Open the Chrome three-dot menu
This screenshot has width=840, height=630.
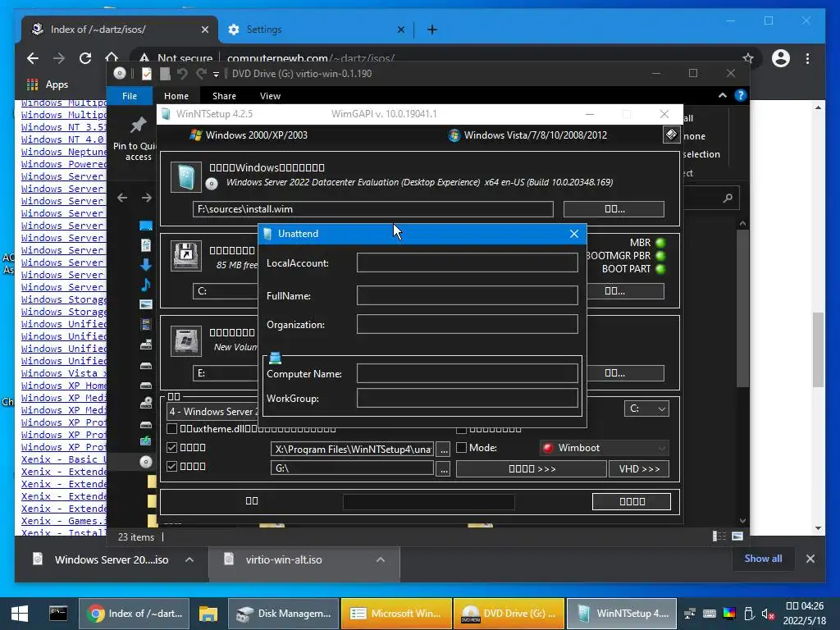(x=807, y=58)
